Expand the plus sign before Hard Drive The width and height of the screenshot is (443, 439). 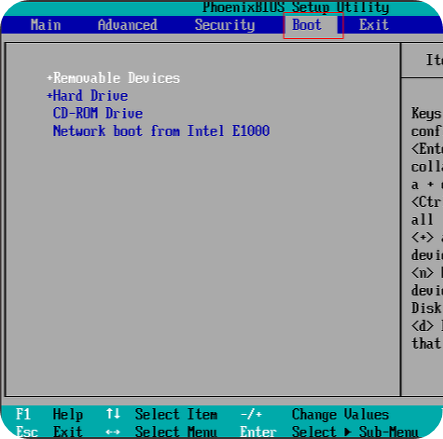(x=50, y=96)
